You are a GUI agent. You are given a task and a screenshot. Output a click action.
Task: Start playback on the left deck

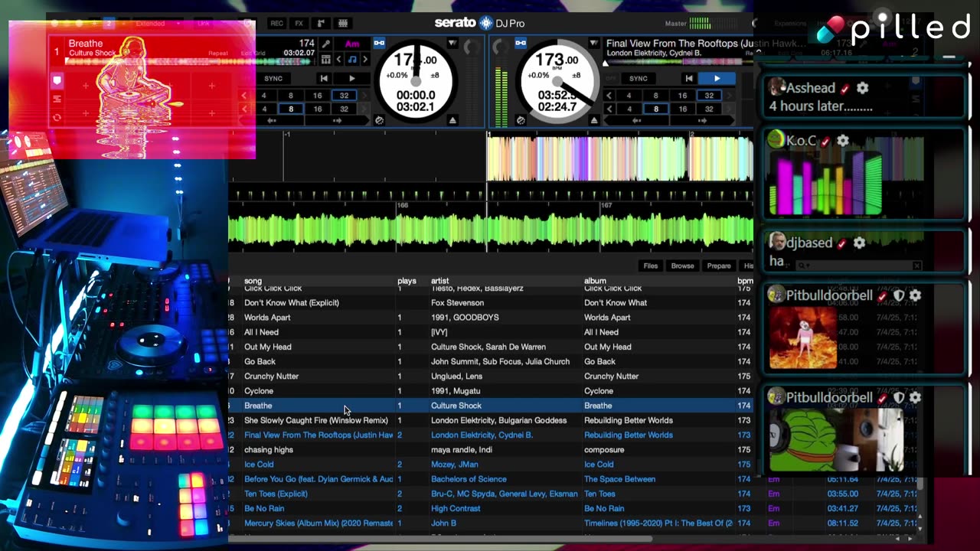tap(351, 78)
